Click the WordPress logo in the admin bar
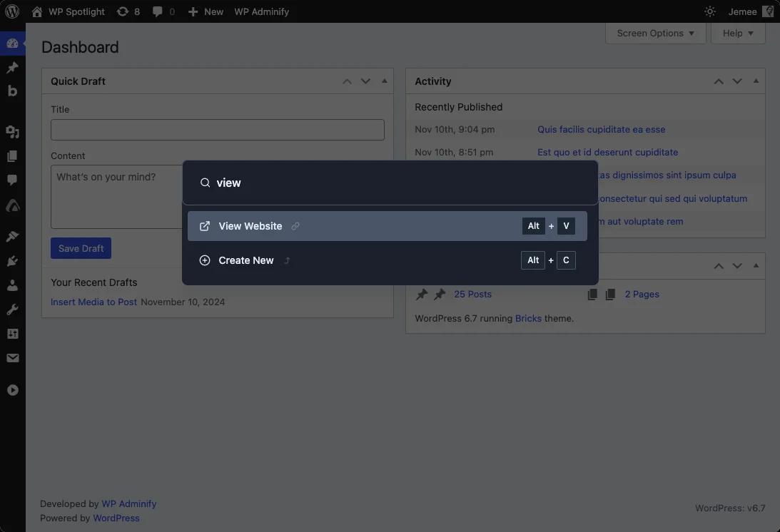 click(x=11, y=11)
